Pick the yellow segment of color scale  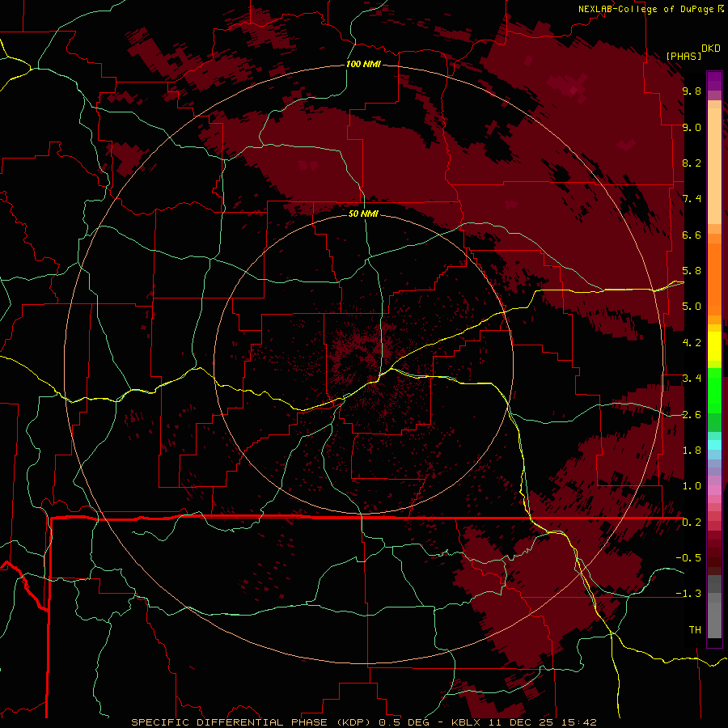tap(714, 346)
